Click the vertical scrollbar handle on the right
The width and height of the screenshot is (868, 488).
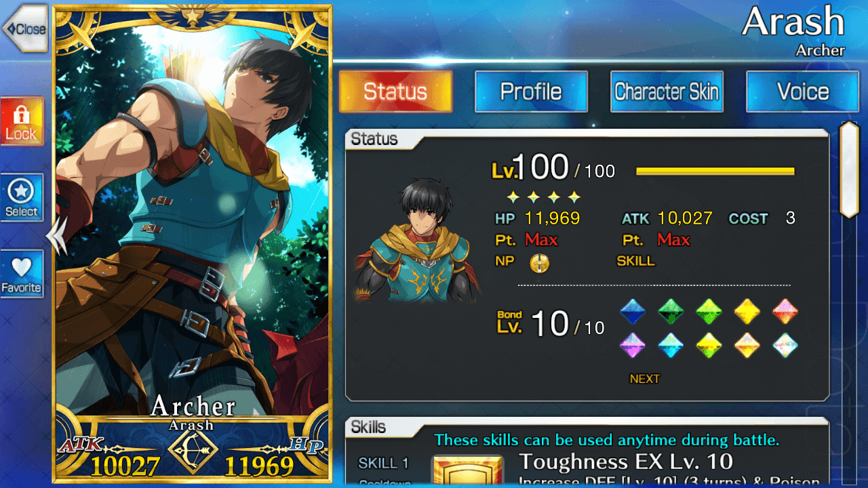(850, 169)
